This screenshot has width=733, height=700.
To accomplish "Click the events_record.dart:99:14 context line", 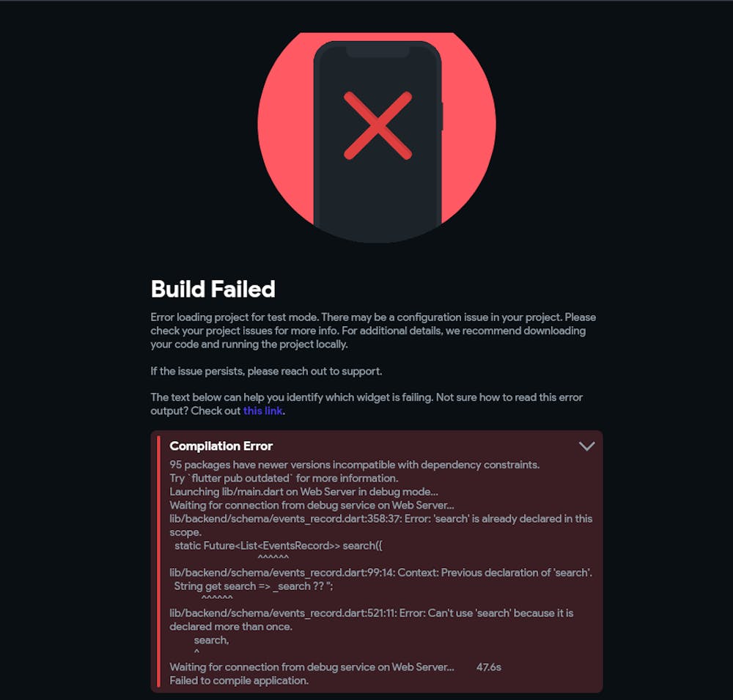I will pyautogui.click(x=381, y=572).
